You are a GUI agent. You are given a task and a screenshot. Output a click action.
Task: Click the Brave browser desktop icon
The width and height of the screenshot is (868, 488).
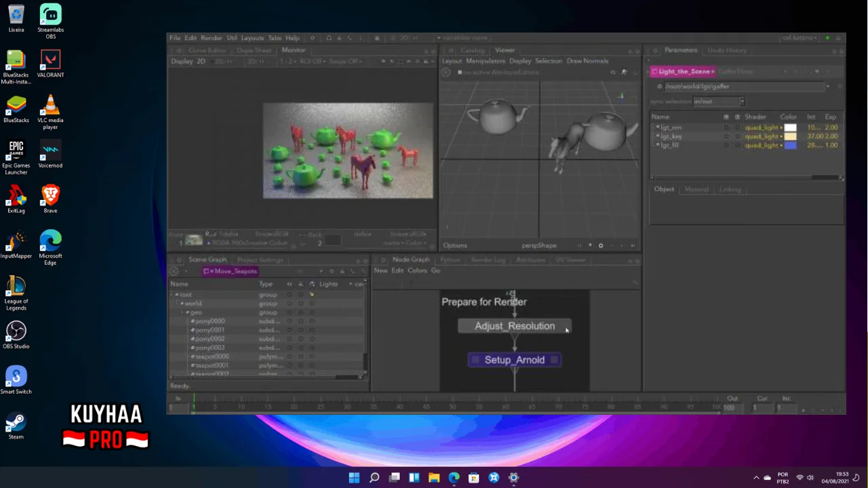[51, 200]
